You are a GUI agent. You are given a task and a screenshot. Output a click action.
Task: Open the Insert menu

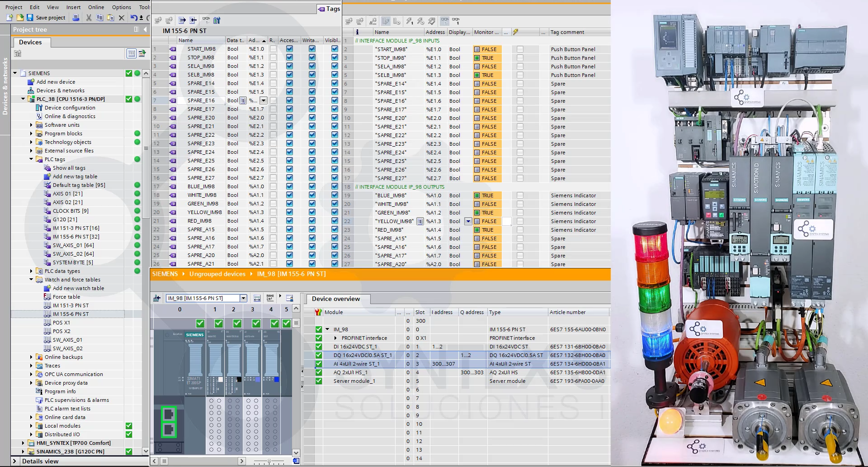73,7
